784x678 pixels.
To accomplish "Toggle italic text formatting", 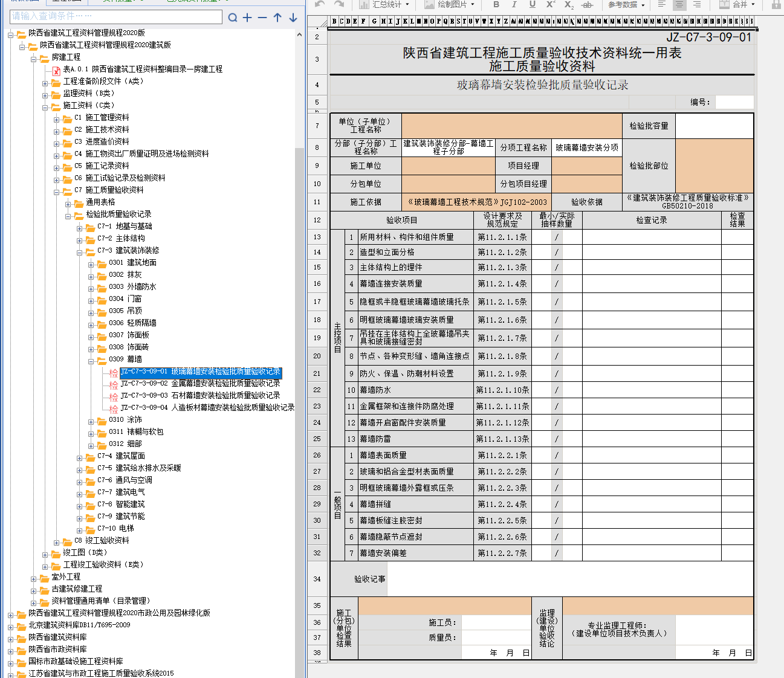I will pos(514,5).
